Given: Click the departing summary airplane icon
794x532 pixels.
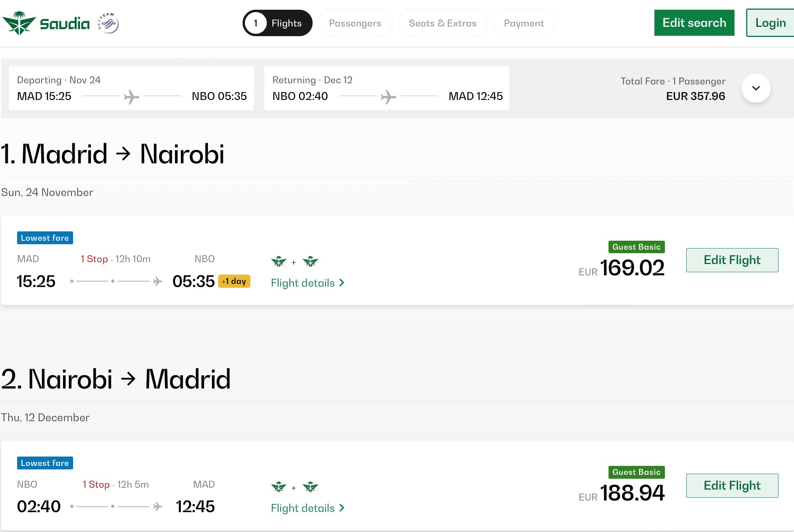Looking at the screenshot, I should click(131, 96).
